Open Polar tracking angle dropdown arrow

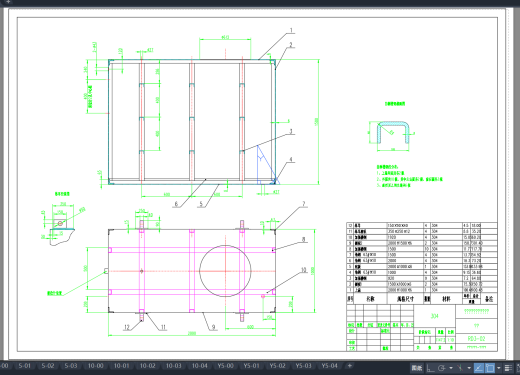pyautogui.click(x=451, y=368)
